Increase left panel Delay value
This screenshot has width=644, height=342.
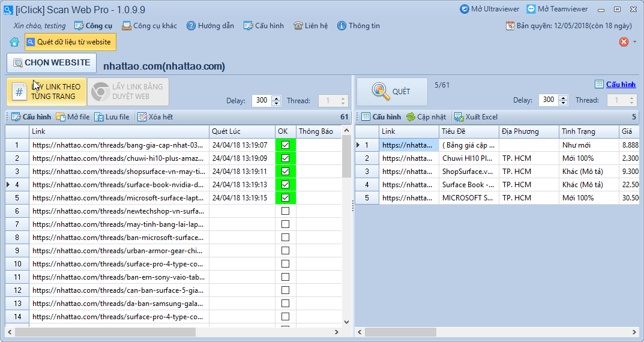coord(277,98)
